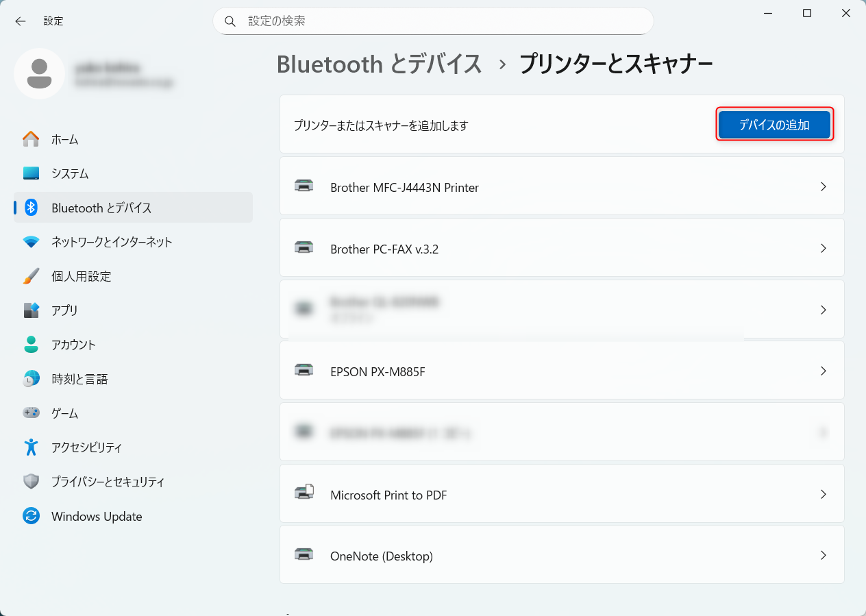The image size is (866, 616).
Task: Click the Bluetooth とデバイス breadcrumb link
Action: tap(380, 64)
